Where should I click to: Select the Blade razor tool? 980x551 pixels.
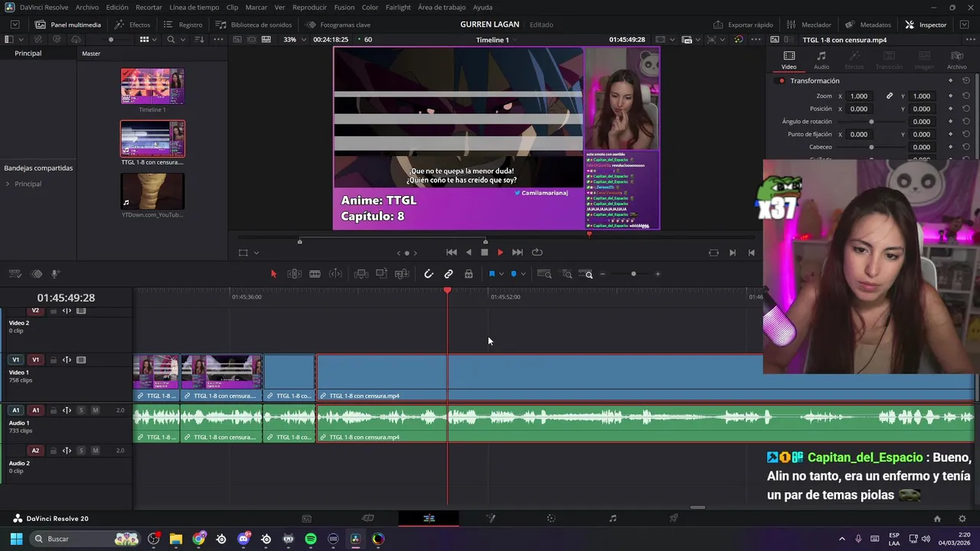click(315, 274)
